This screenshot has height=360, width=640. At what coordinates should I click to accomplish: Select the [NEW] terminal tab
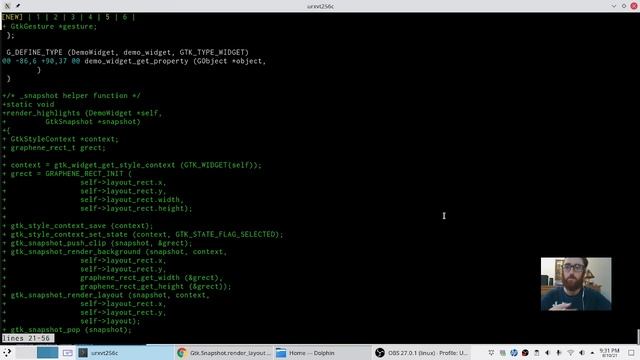(x=12, y=17)
